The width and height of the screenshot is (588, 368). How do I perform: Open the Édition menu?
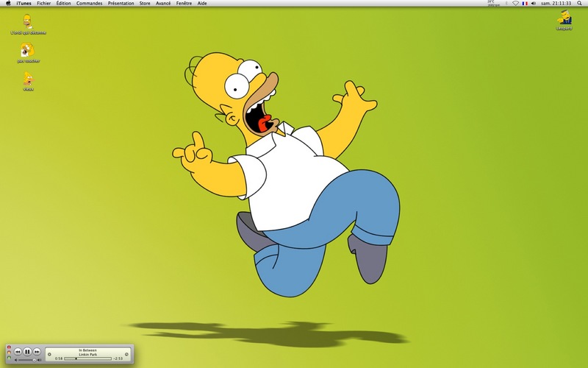(64, 3)
